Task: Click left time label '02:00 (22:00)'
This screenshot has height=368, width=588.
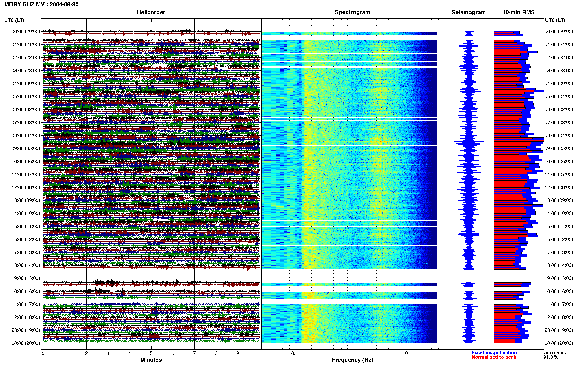Action: 26,57
